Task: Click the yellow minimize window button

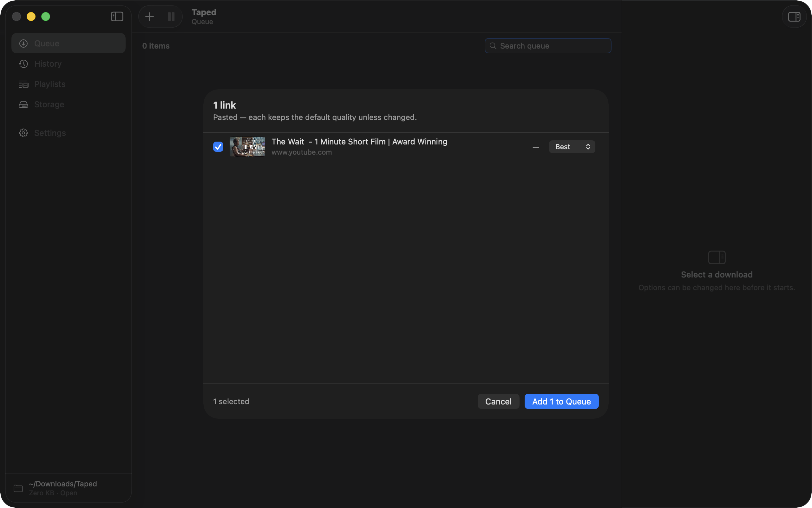Action: click(x=31, y=17)
